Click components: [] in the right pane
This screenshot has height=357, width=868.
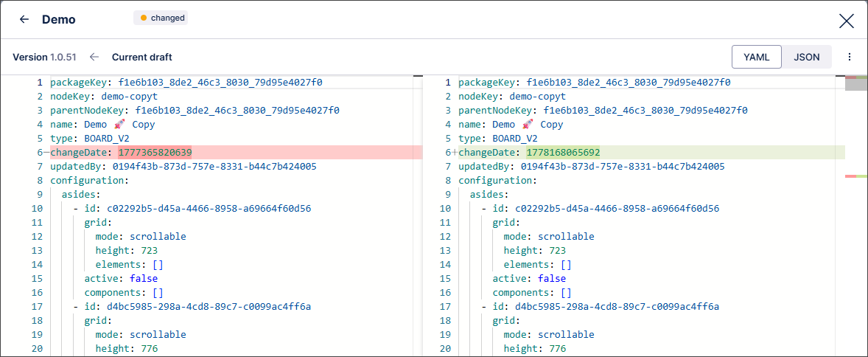[532, 292]
